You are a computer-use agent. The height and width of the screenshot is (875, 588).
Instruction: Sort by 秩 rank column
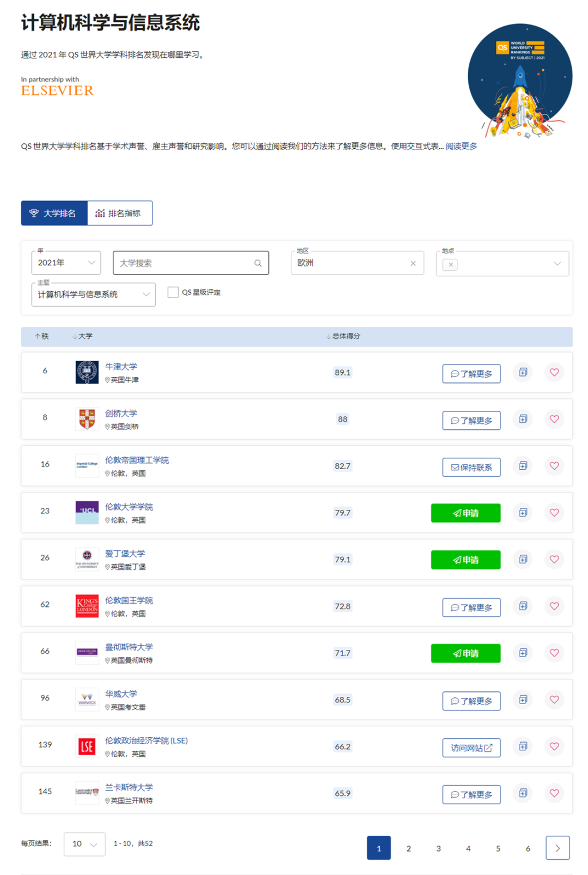click(x=42, y=337)
